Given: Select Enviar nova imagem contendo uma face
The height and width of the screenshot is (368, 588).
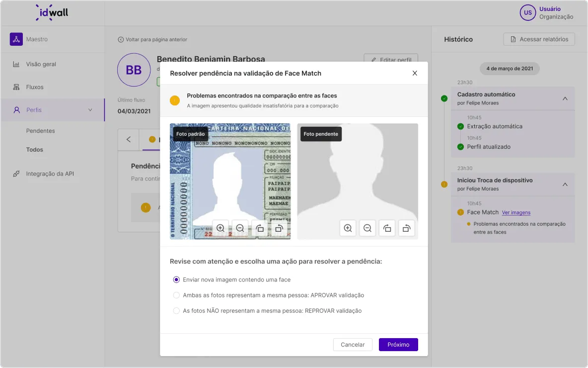Looking at the screenshot, I should (176, 280).
